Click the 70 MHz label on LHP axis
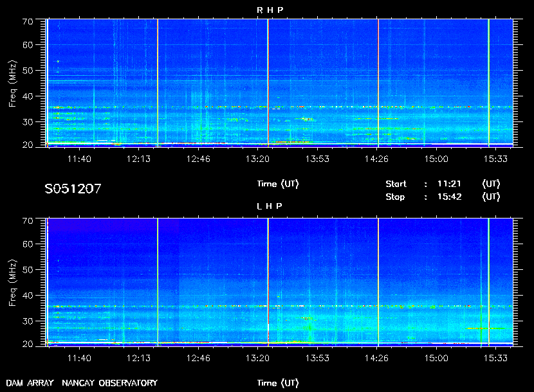The height and width of the screenshot is (392, 534). (28, 220)
